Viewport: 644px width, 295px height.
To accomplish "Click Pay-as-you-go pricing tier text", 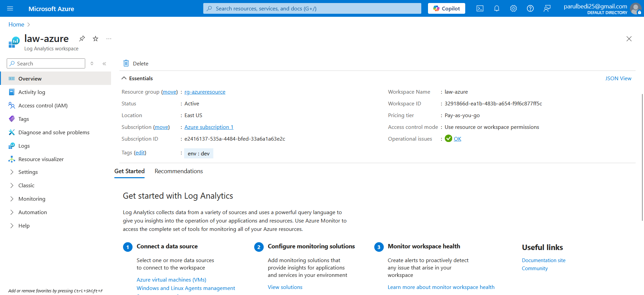I will tap(462, 115).
